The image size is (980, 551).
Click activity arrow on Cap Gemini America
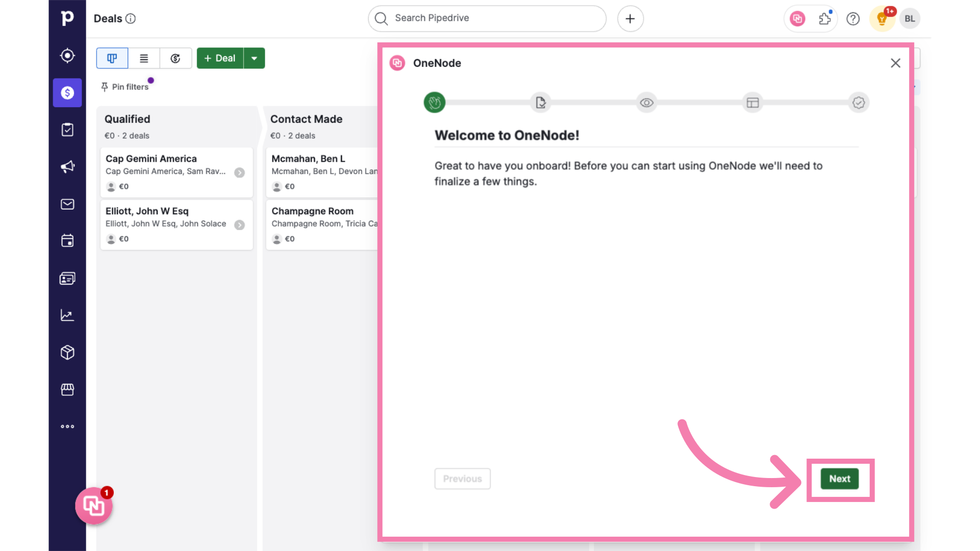(239, 172)
